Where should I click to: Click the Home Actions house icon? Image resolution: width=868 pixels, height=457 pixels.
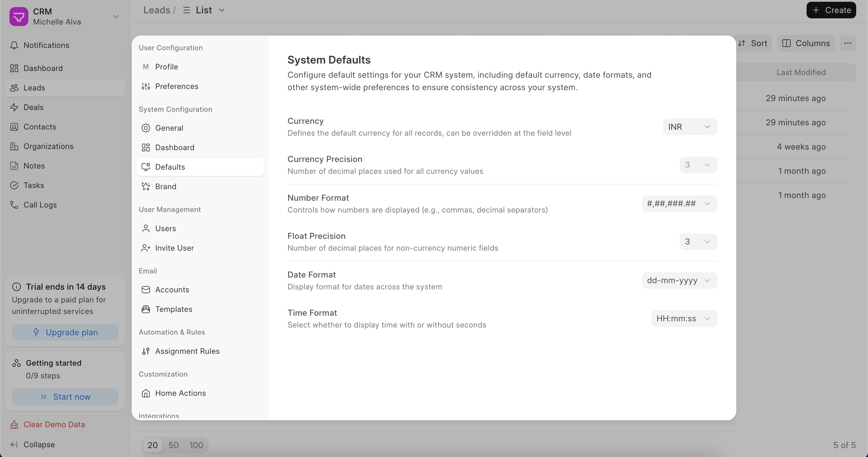tap(146, 393)
